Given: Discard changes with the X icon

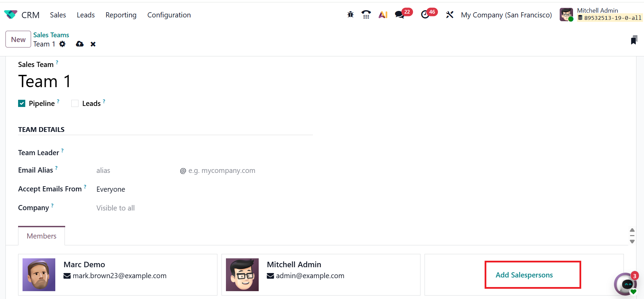Looking at the screenshot, I should tap(93, 44).
